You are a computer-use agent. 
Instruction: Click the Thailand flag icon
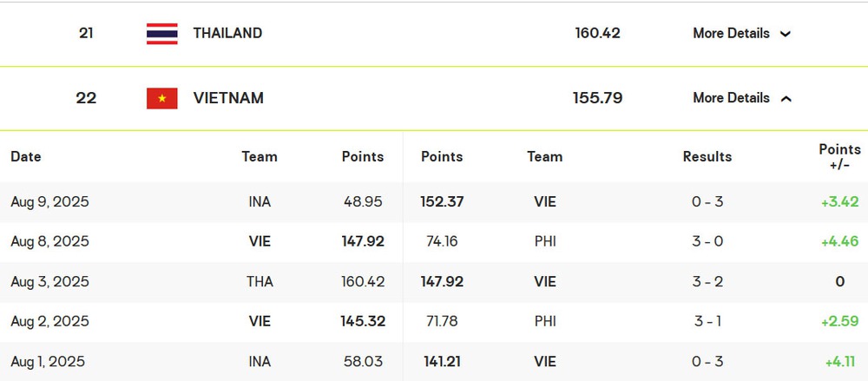point(162,34)
